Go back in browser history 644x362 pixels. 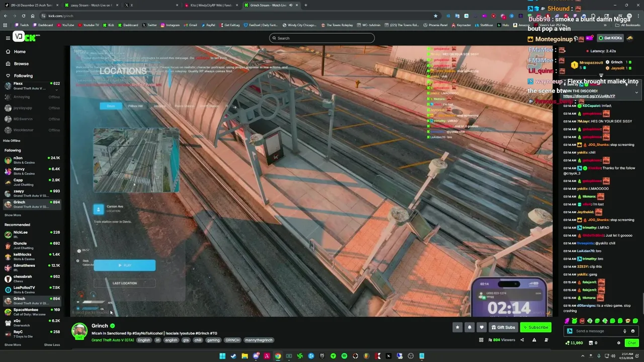[x=5, y=16]
